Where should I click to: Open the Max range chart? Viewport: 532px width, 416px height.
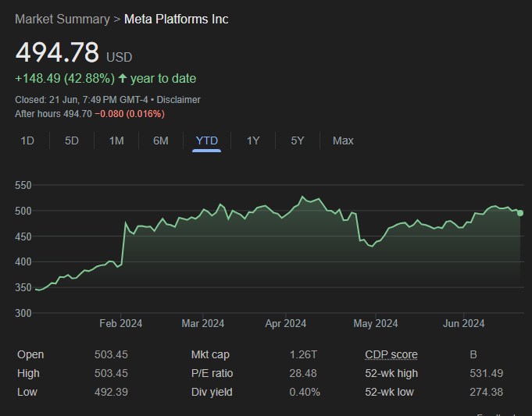click(x=343, y=140)
